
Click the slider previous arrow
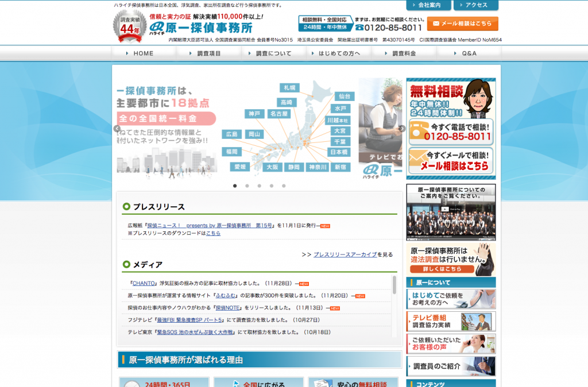(x=117, y=129)
